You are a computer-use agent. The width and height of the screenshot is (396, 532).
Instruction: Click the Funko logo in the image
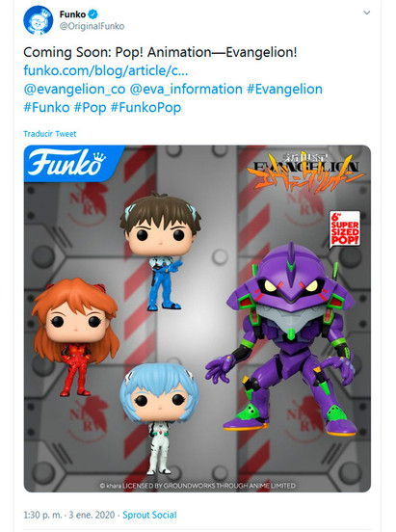coord(67,163)
